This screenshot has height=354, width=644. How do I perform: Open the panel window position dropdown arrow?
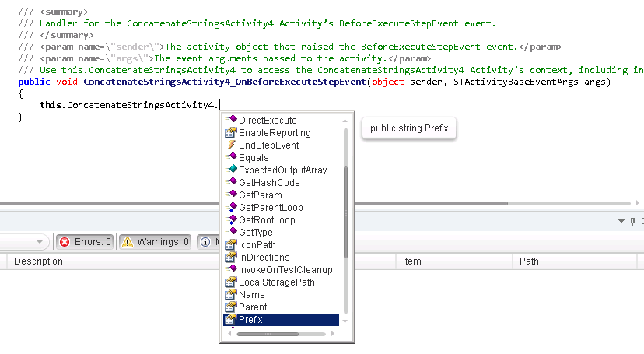[x=620, y=221]
